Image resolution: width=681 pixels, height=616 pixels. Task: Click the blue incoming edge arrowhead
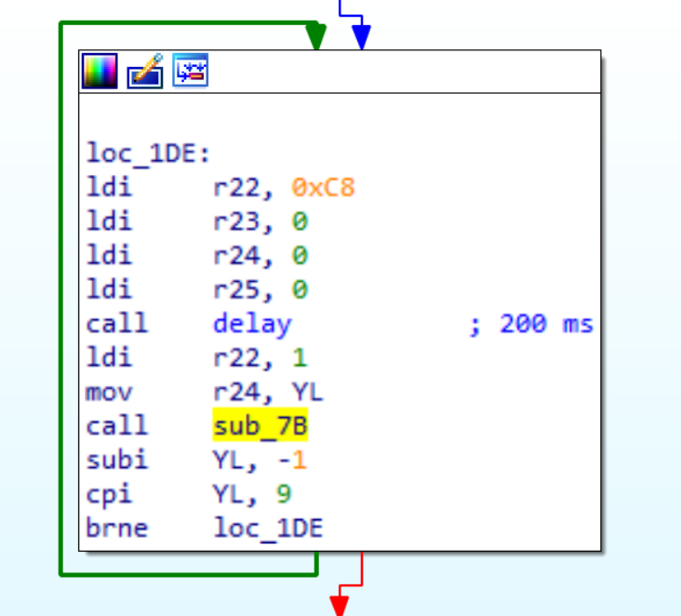point(361,37)
